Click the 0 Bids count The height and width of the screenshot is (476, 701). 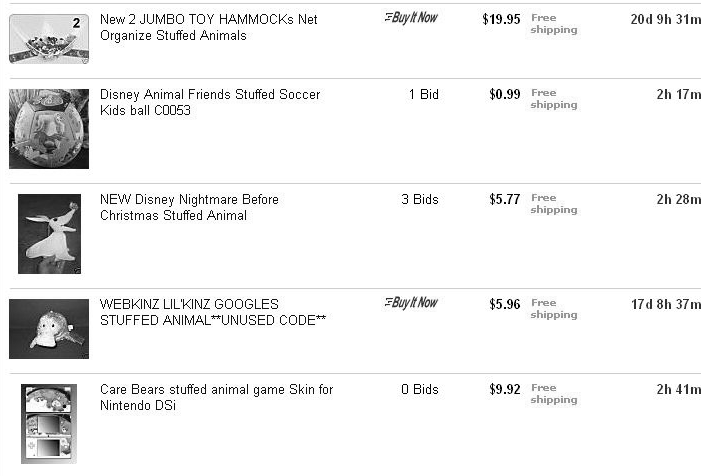[x=420, y=389]
